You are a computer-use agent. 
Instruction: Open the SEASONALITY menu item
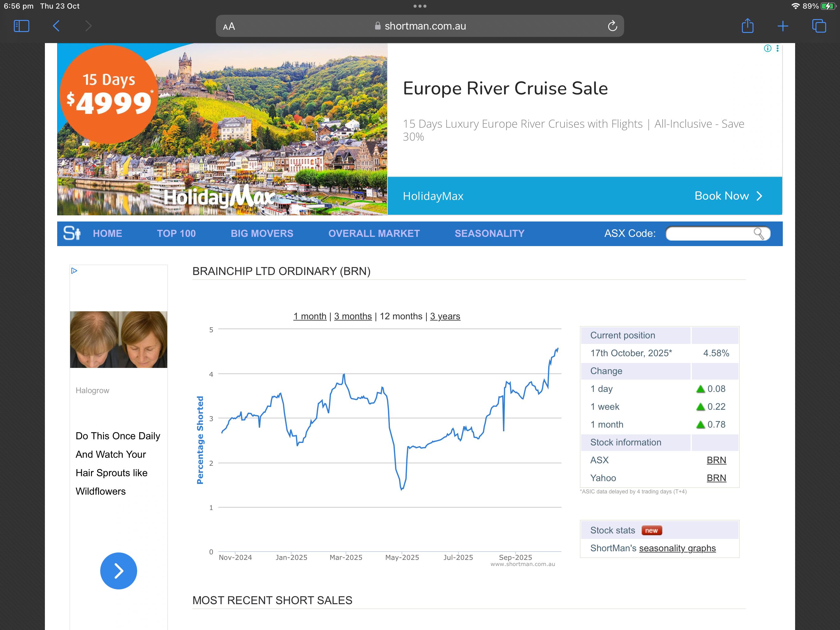(489, 233)
